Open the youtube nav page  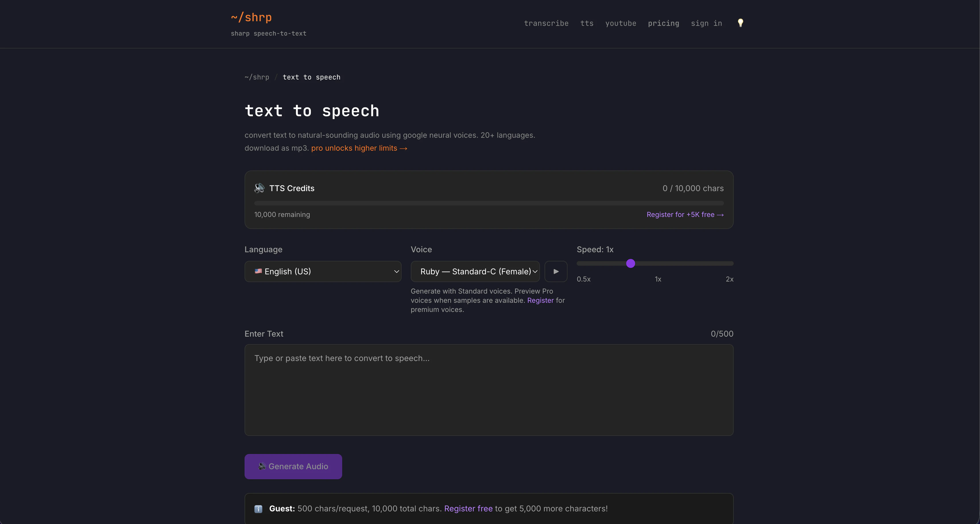click(621, 23)
